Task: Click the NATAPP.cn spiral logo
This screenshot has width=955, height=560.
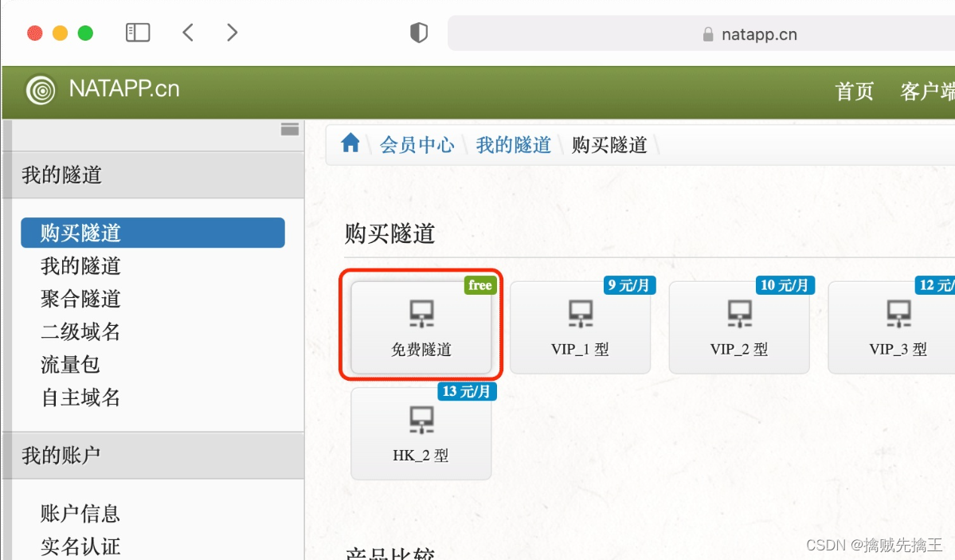Action: (41, 90)
